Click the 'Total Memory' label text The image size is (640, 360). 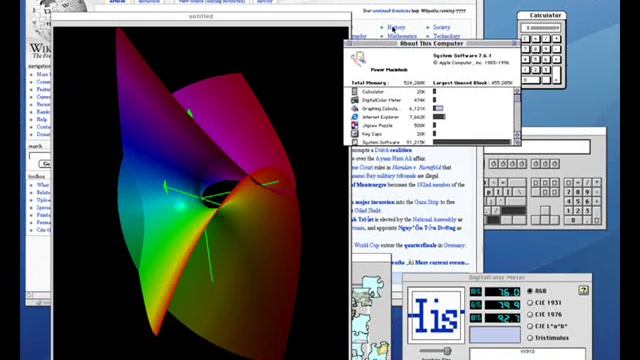click(369, 82)
